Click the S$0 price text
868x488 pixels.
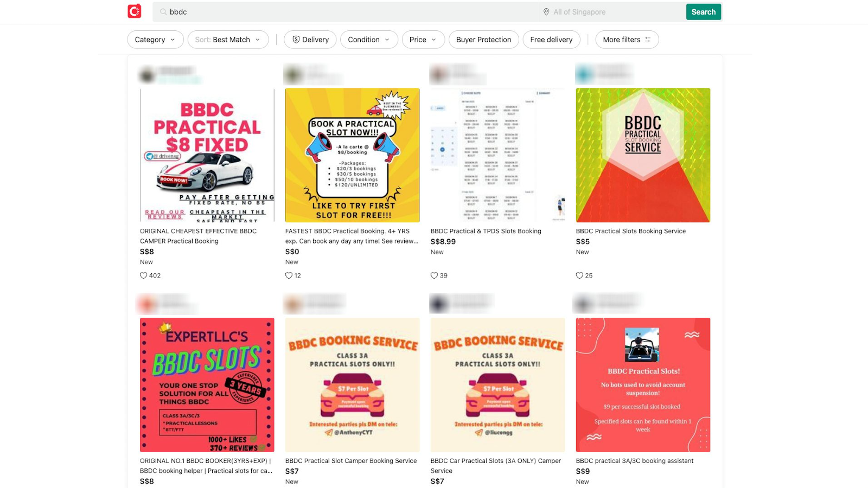point(292,252)
